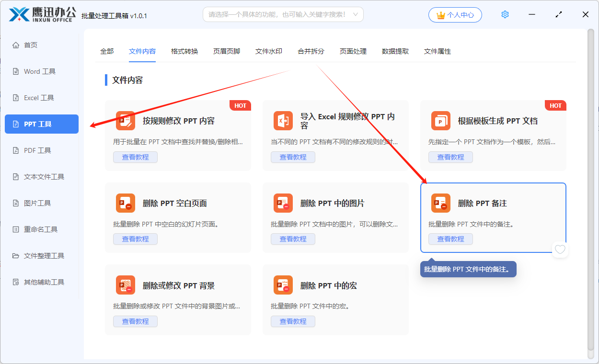
Task: Click the 按规则修改 PPT 内容 card icon
Action: 125,121
